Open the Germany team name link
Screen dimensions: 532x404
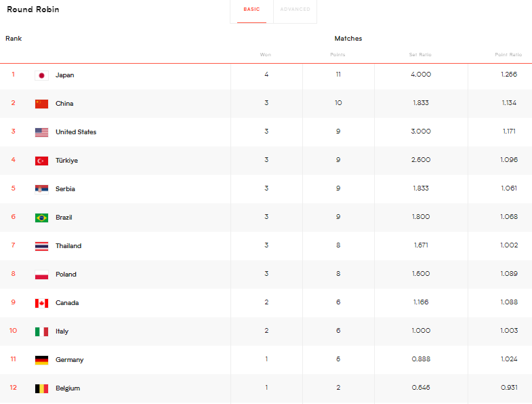pos(69,360)
